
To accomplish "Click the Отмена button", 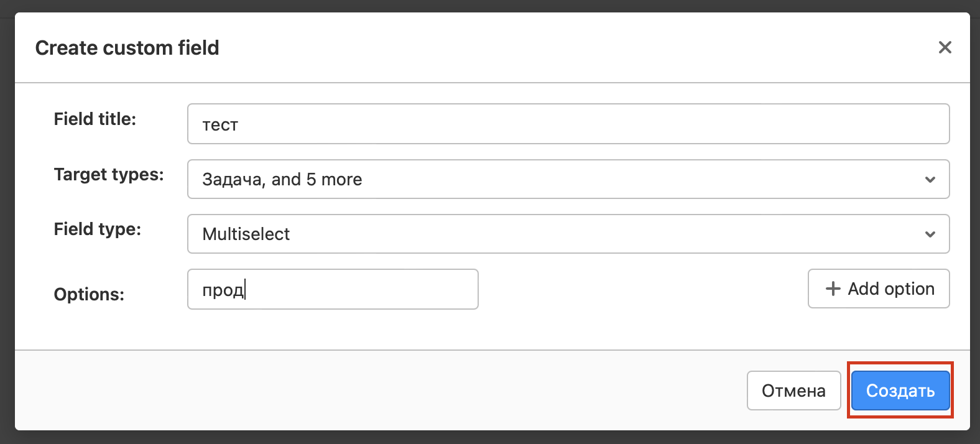I will pyautogui.click(x=793, y=391).
